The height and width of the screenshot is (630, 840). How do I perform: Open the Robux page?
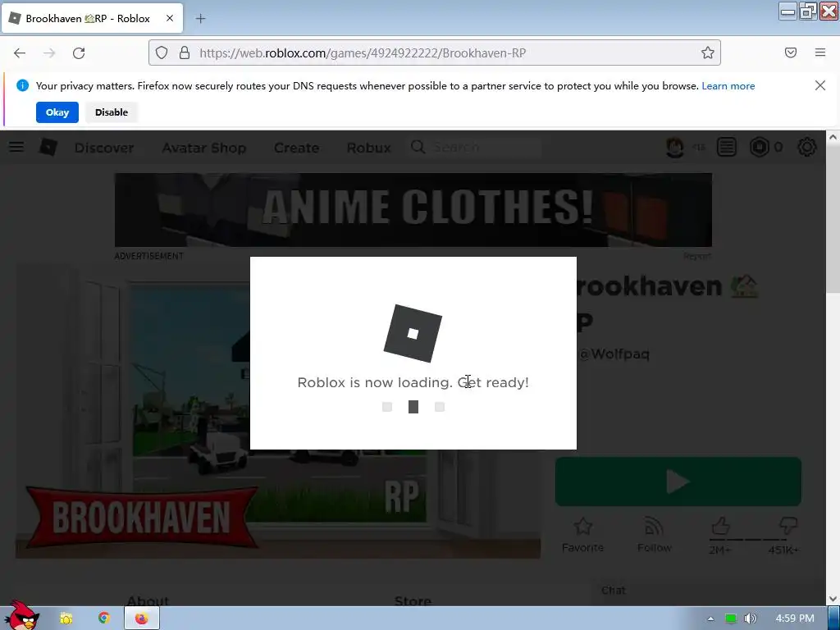click(x=368, y=148)
